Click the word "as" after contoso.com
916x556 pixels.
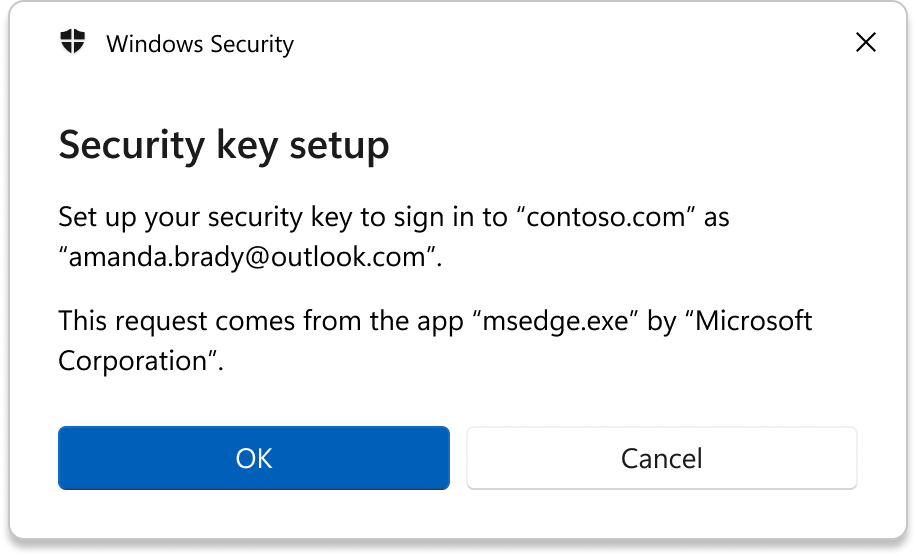(716, 218)
